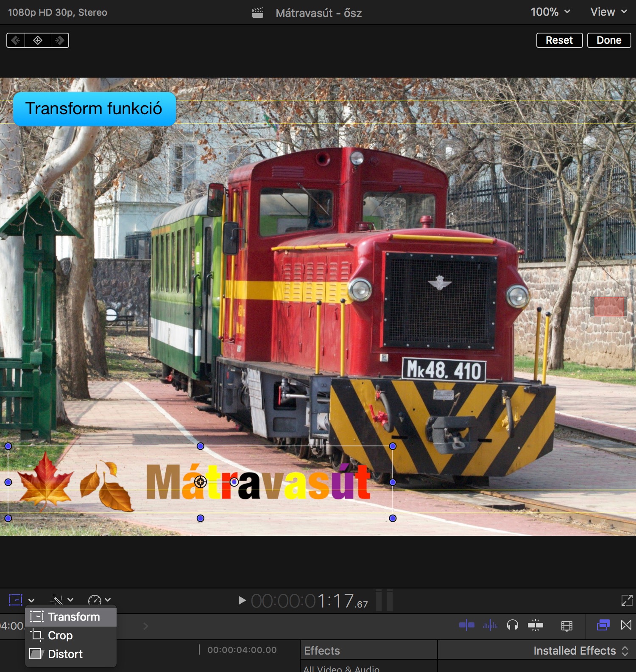The image size is (636, 672).
Task: Click the magic wand enhancements icon
Action: (57, 600)
